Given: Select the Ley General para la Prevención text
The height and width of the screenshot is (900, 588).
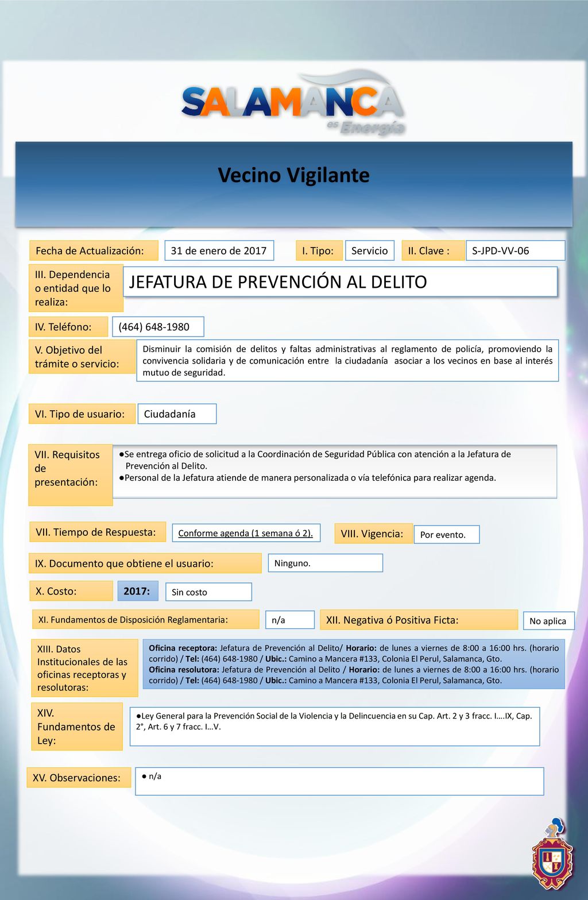Looking at the screenshot, I should (334, 721).
